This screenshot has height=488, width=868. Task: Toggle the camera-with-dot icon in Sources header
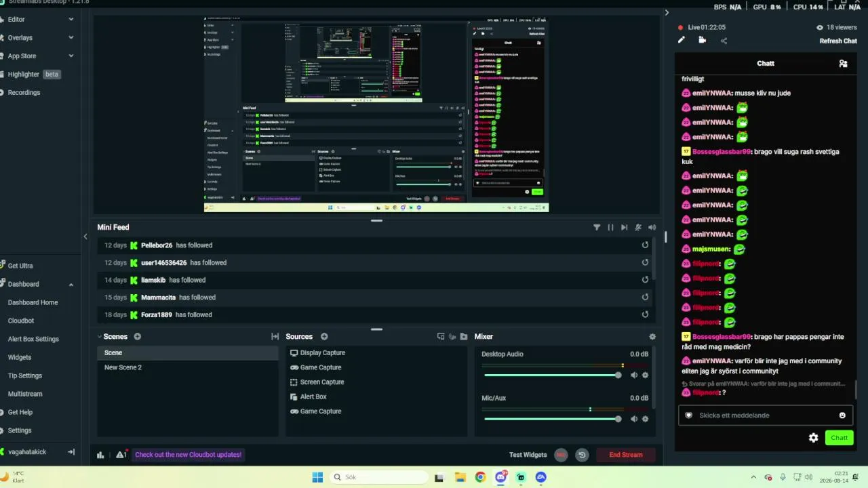click(452, 336)
